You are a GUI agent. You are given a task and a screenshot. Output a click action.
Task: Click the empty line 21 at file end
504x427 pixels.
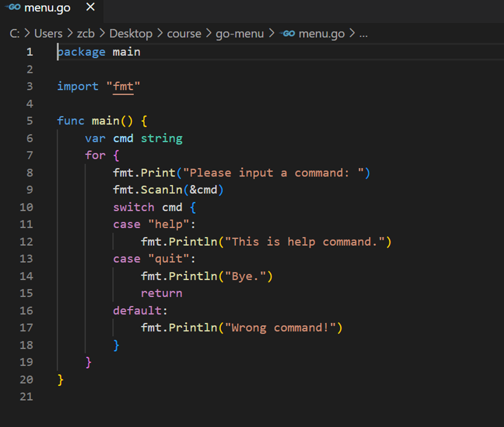(x=175, y=397)
